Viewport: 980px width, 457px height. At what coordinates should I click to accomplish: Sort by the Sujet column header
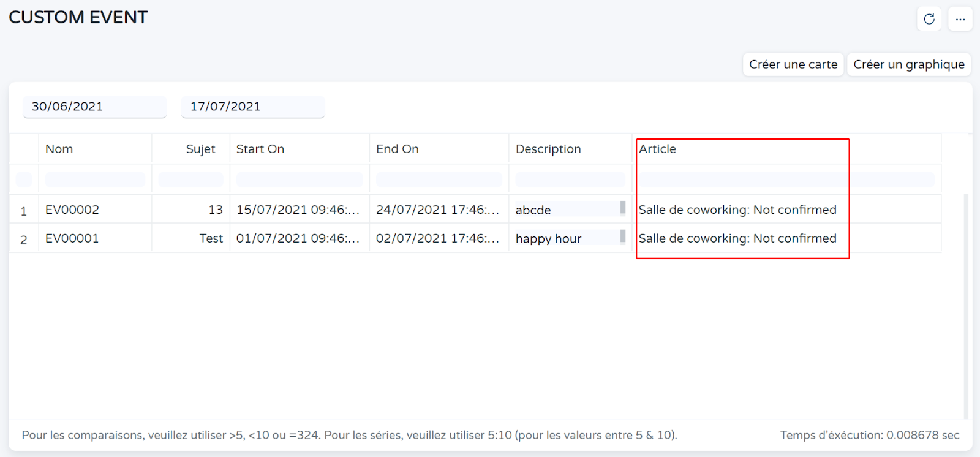coord(200,149)
